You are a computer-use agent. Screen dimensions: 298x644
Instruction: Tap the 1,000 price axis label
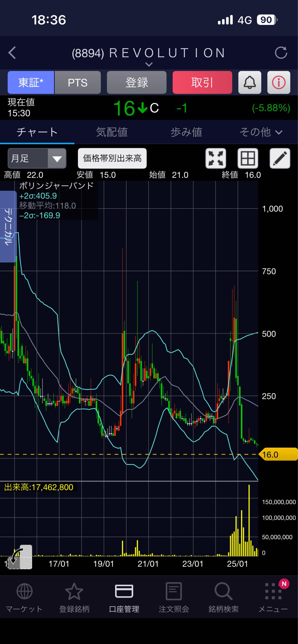(272, 209)
